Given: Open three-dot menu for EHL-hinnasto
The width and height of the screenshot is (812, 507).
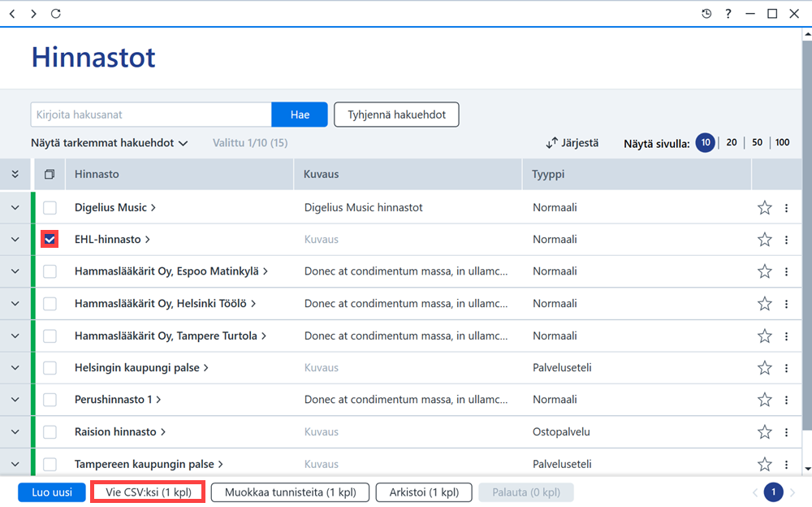Looking at the screenshot, I should 786,240.
